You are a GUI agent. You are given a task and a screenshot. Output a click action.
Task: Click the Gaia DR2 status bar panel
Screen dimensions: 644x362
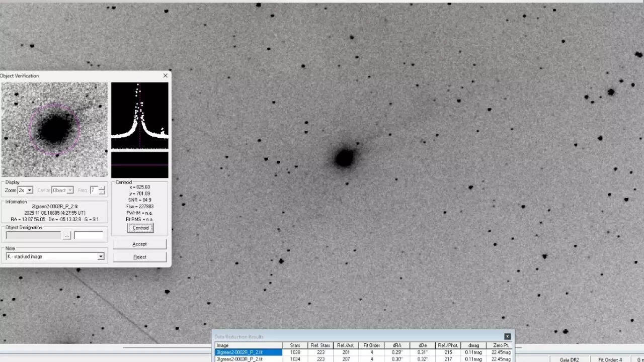[x=569, y=359]
